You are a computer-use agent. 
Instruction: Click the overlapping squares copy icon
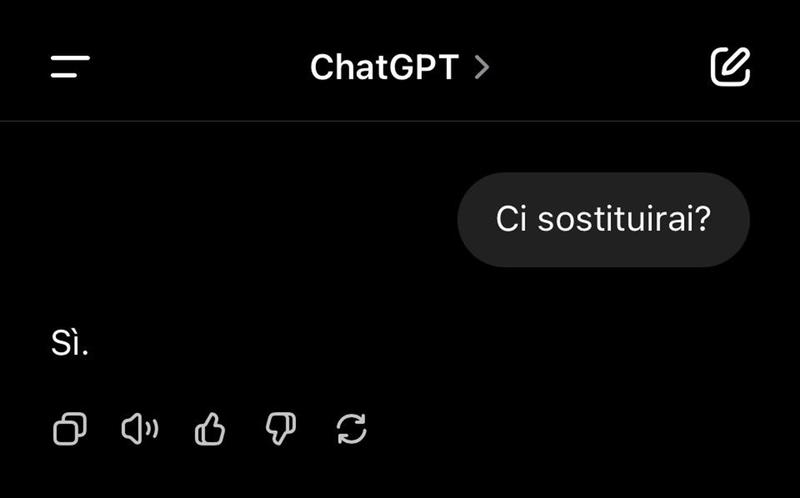(70, 429)
